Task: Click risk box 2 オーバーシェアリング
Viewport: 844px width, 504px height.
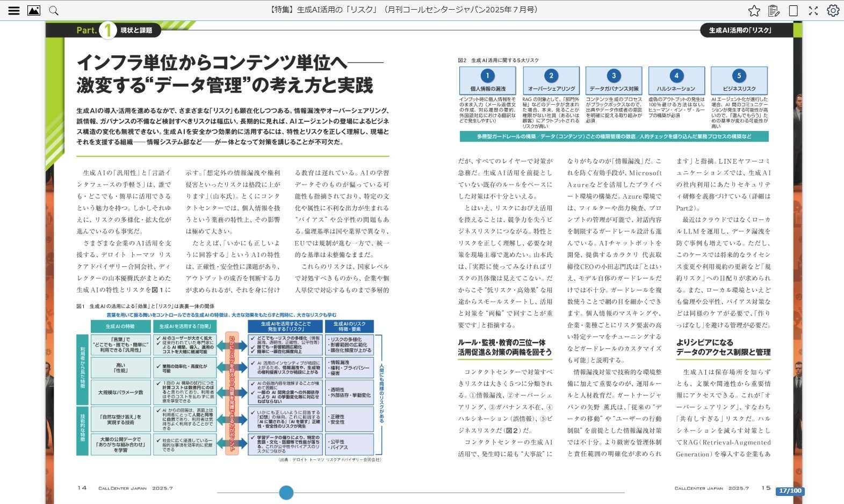Action: tap(551, 81)
